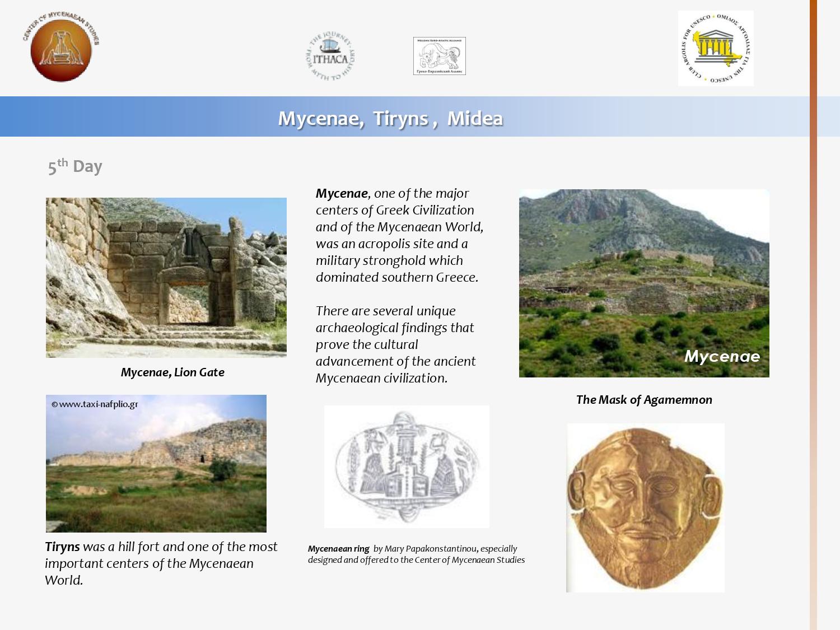Screen dimensions: 840x630
Task: Click the www.taxi-nafplio.gr watermark text
Action: coord(95,404)
